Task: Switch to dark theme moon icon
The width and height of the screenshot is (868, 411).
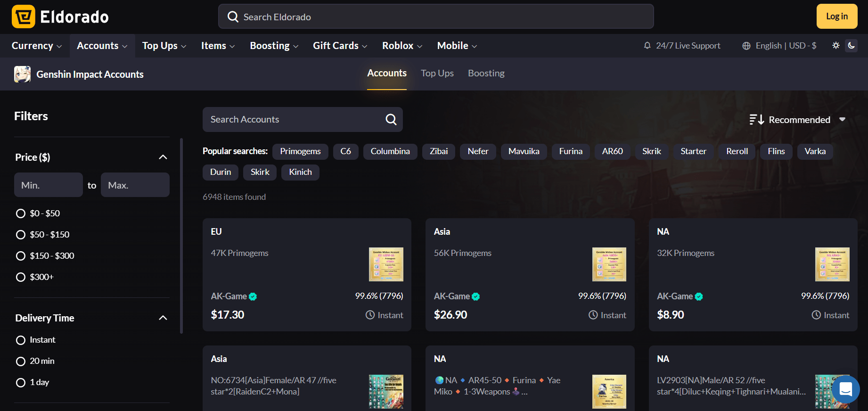Action: (x=852, y=46)
